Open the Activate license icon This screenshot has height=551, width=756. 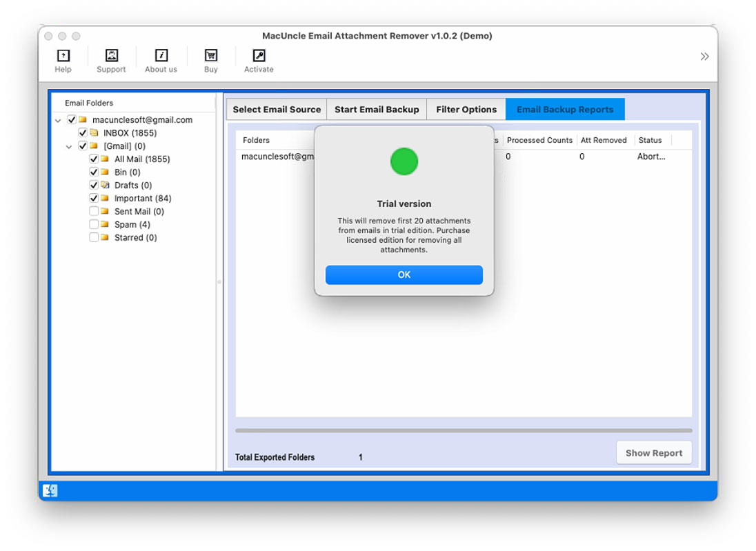[x=258, y=57]
